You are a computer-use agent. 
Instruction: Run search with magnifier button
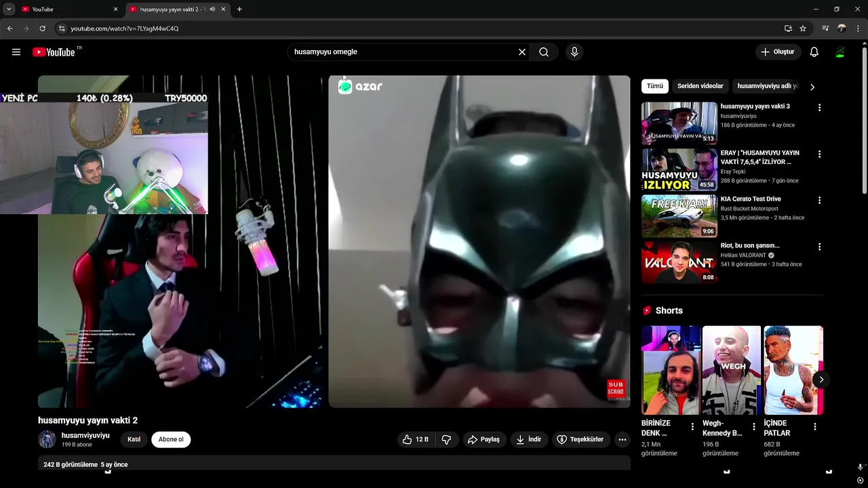(x=544, y=52)
